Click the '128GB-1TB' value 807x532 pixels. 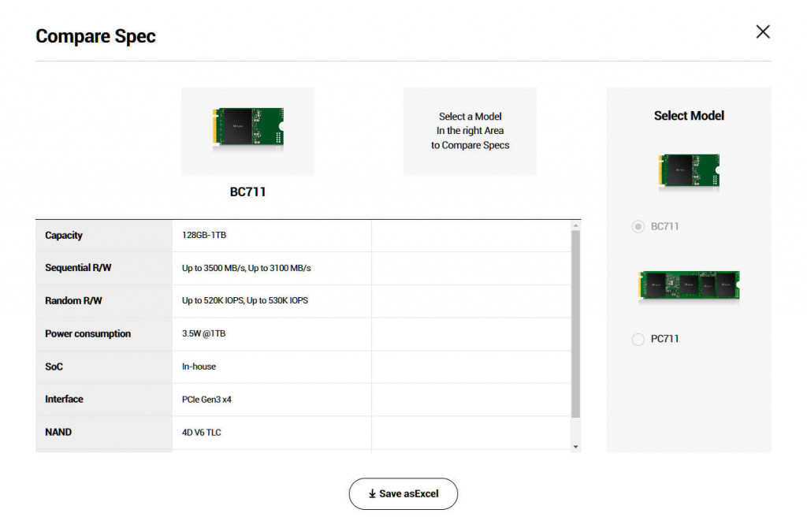(204, 235)
